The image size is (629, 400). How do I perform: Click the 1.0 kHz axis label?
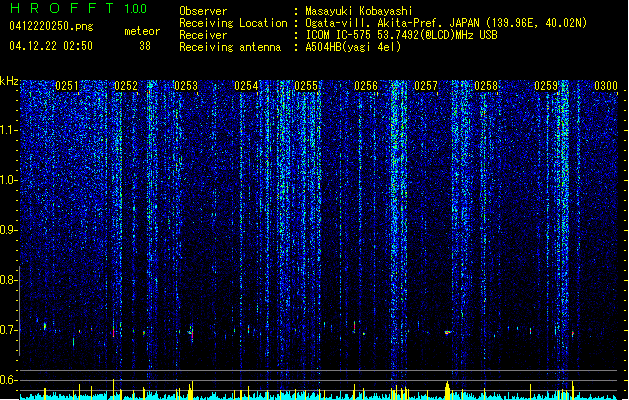pos(8,180)
